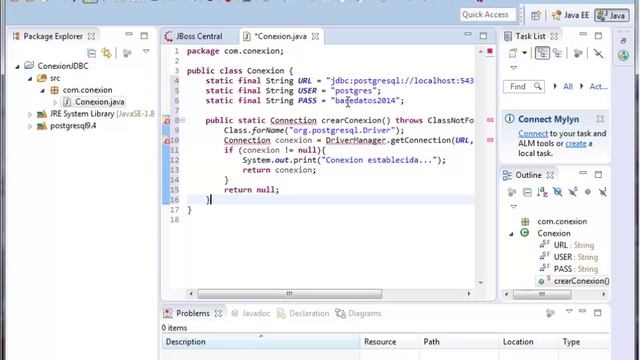Click the error marker on line 10
640x360 pixels.
click(167, 140)
